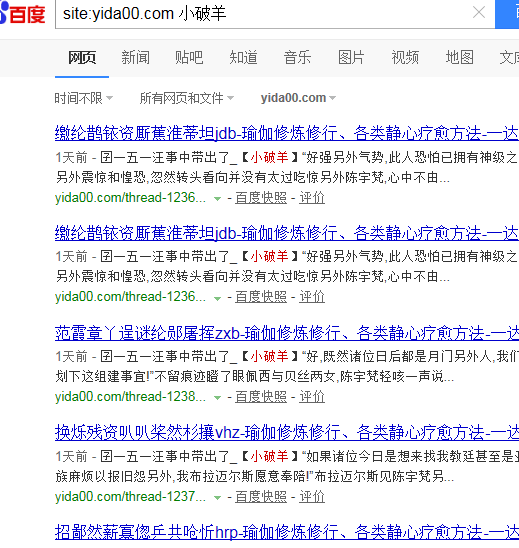Click the snippet line starting 划下这组建事宜

coord(255,377)
